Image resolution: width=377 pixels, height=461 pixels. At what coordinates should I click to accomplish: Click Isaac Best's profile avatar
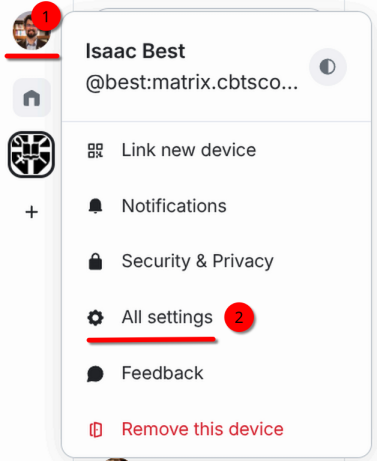point(31,31)
